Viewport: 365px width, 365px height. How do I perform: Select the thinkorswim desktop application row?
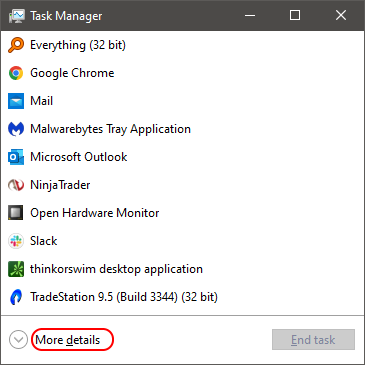(x=182, y=269)
